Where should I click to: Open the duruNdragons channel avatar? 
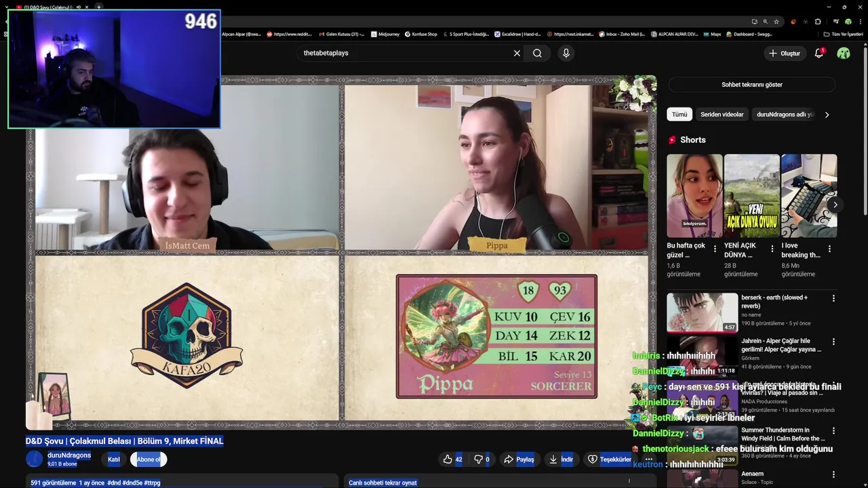34,459
